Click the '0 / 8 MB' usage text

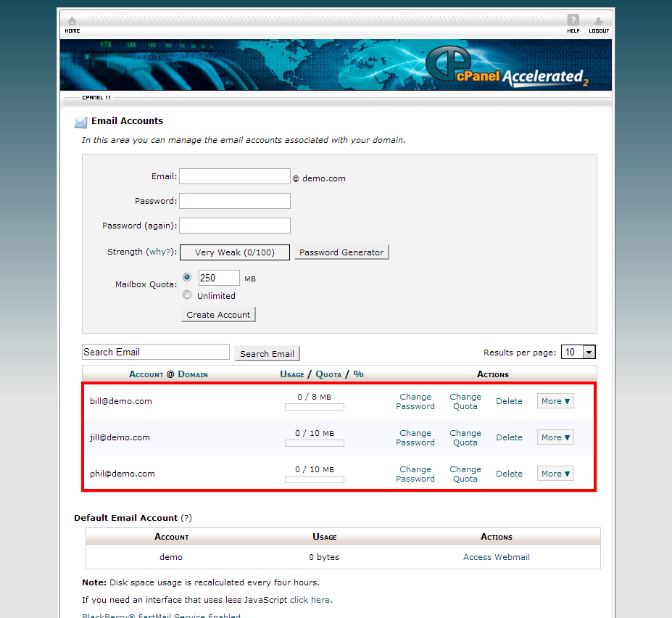pos(314,397)
